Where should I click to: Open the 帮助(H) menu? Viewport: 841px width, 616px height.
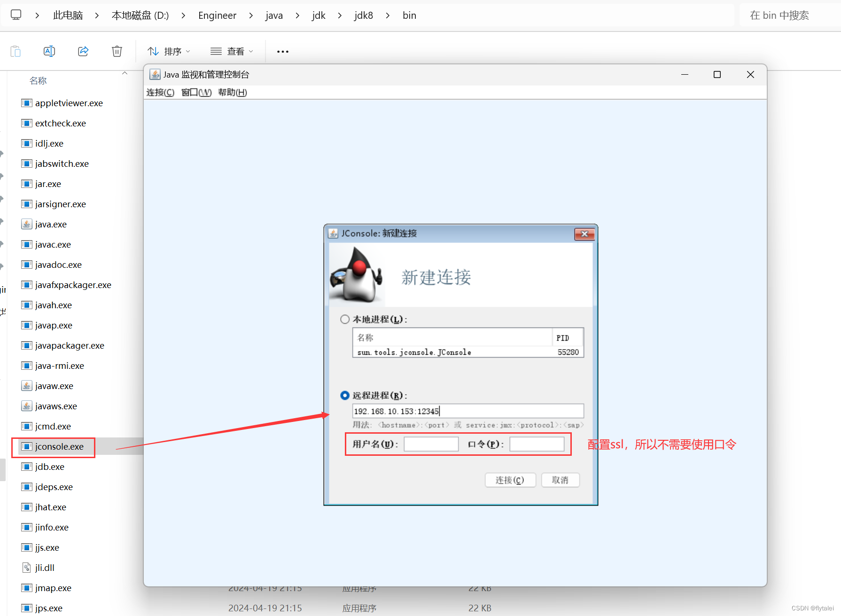pos(233,93)
